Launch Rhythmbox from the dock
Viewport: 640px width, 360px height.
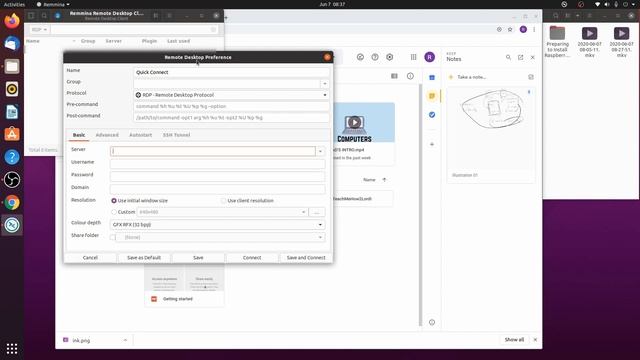tap(12, 89)
